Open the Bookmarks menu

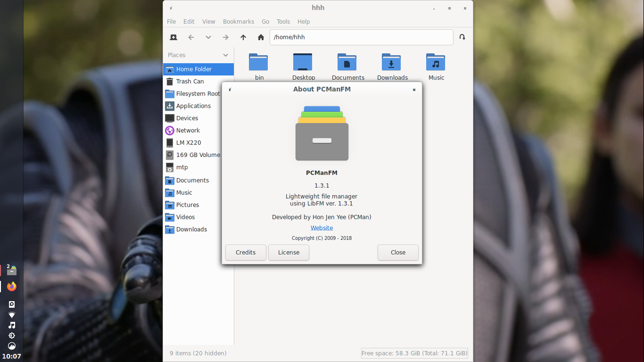238,22
